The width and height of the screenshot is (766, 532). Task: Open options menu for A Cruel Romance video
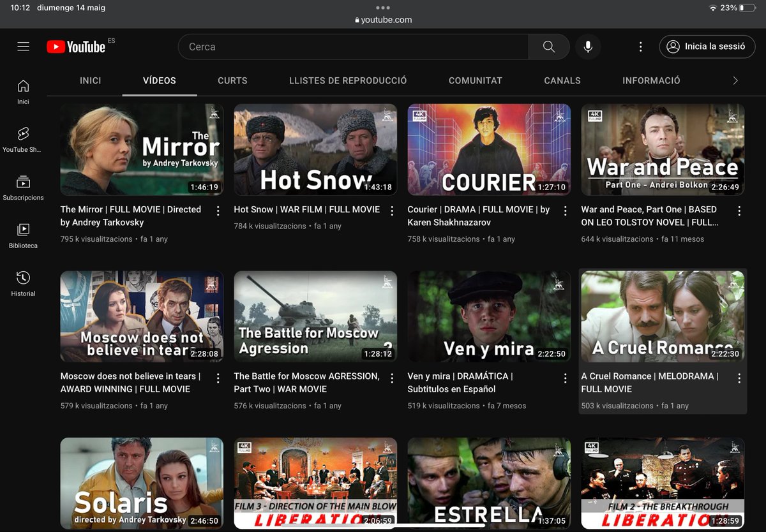[x=739, y=378]
